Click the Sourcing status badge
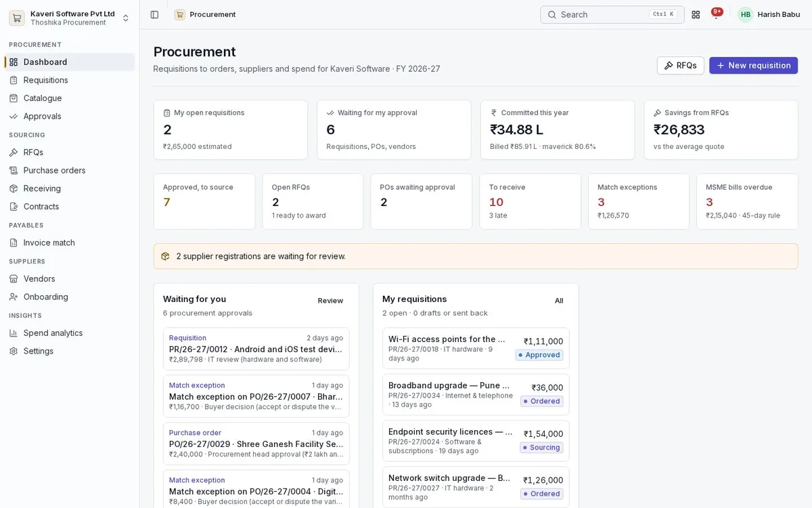 coord(542,448)
